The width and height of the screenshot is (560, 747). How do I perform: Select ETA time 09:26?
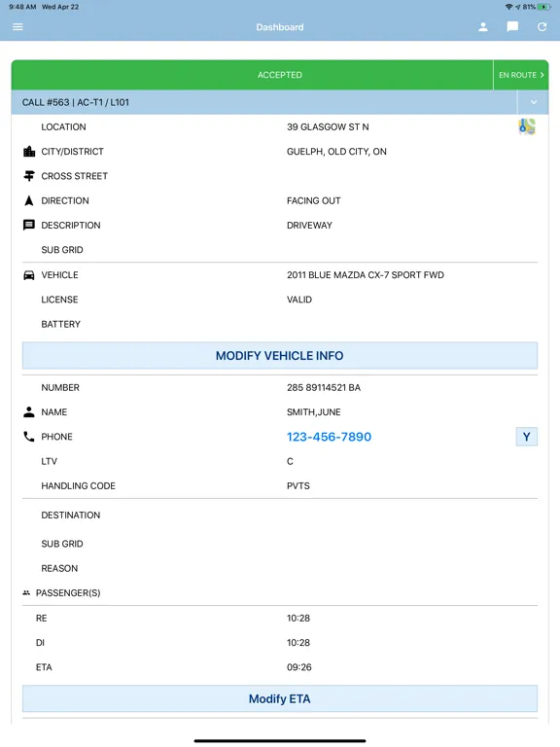(299, 667)
